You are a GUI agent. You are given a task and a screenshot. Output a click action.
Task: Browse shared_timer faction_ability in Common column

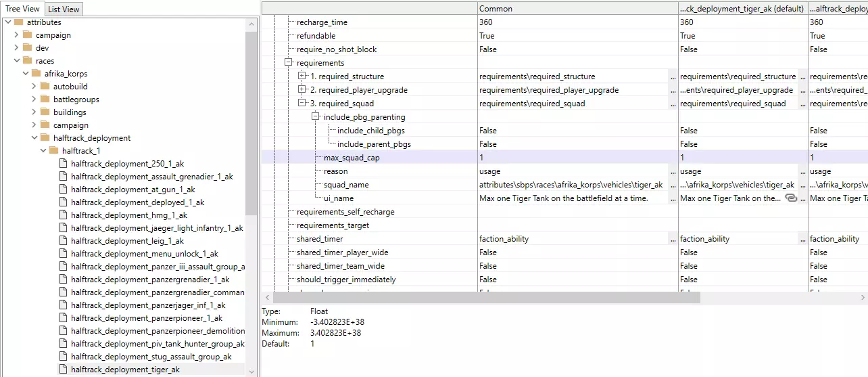tap(673, 239)
